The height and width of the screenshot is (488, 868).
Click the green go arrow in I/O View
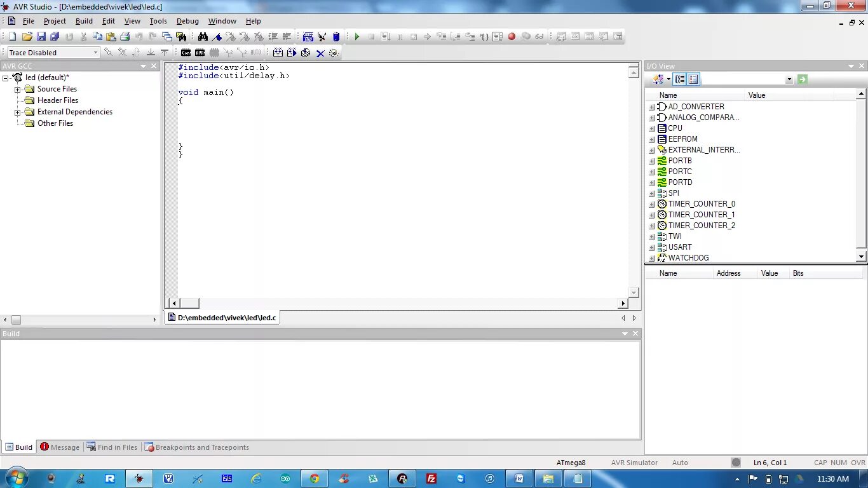[x=803, y=79]
